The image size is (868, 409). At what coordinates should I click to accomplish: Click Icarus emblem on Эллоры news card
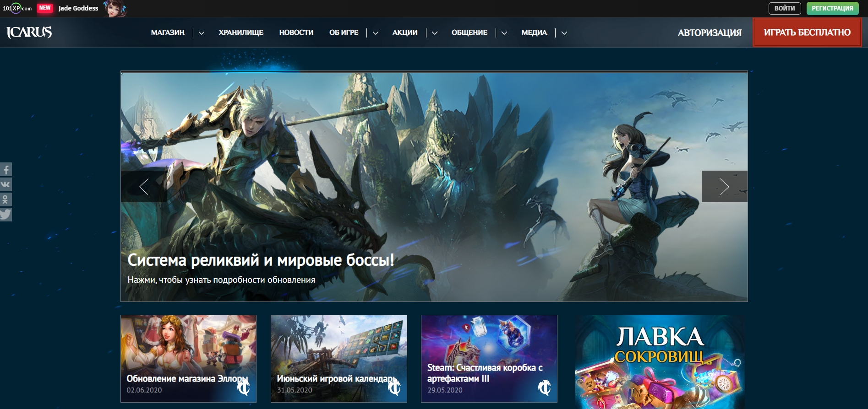tap(244, 387)
